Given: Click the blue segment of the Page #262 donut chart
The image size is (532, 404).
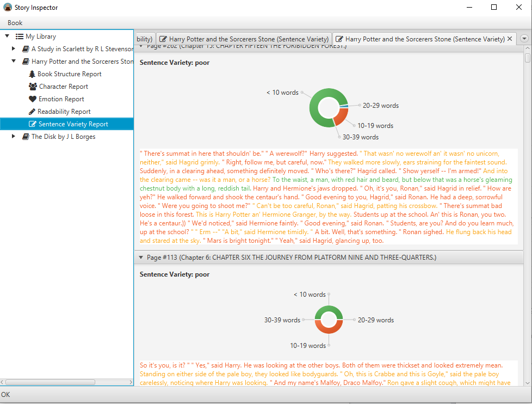Looking at the screenshot, I should tap(344, 106).
